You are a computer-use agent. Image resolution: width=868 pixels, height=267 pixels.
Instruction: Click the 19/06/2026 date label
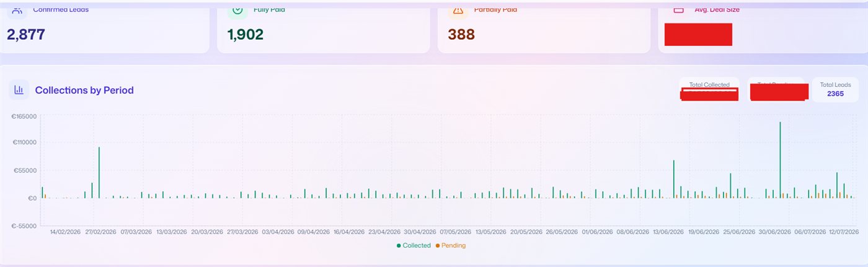(x=704, y=232)
